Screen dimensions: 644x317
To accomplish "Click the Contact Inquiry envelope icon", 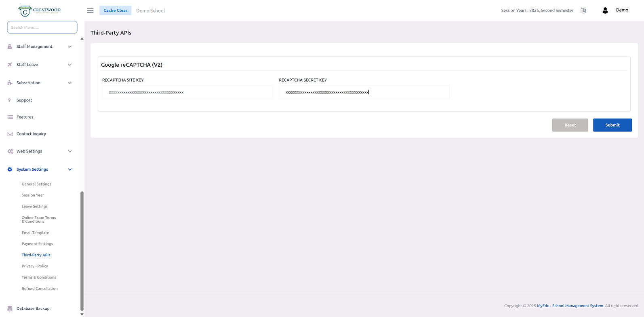I will coord(10,134).
